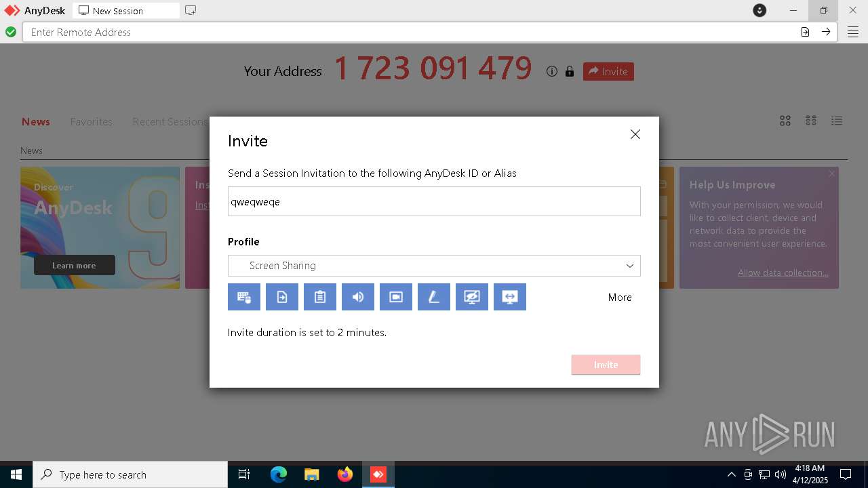Select the News tab
This screenshot has height=488, width=868.
(x=36, y=122)
